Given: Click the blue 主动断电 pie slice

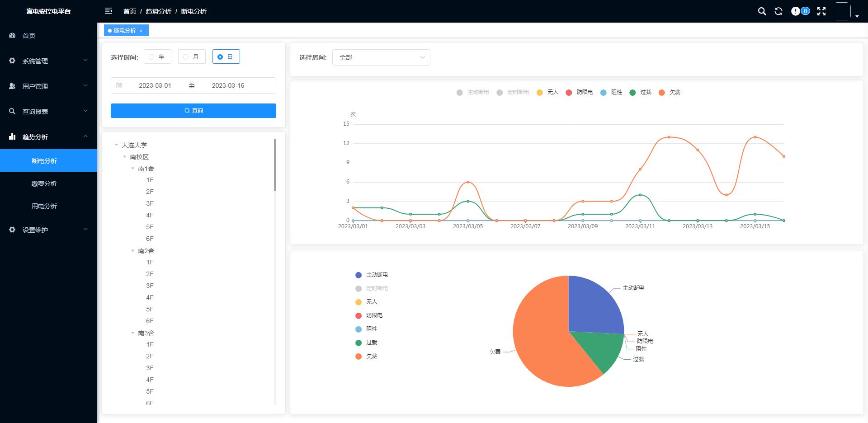Looking at the screenshot, I should (592, 307).
